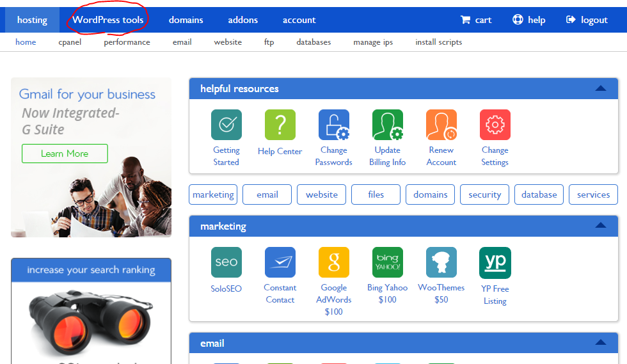The height and width of the screenshot is (364, 627).
Task: Open install scripts in submenu
Action: point(439,42)
